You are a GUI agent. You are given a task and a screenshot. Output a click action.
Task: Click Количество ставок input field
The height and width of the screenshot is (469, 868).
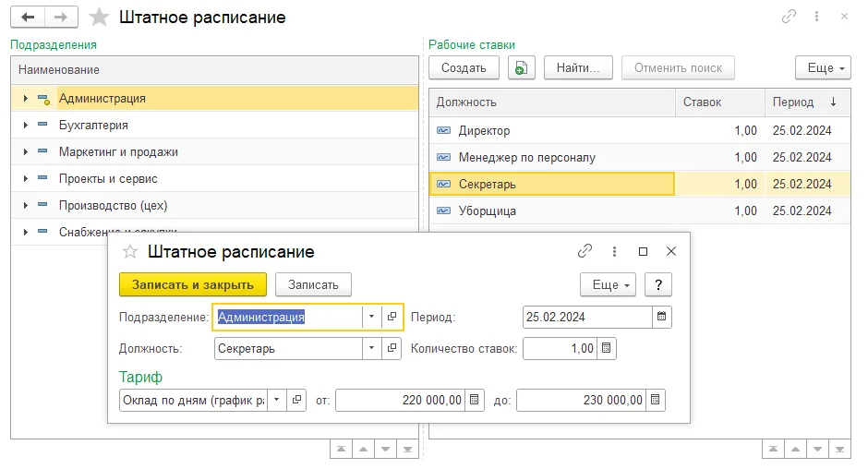coord(560,348)
